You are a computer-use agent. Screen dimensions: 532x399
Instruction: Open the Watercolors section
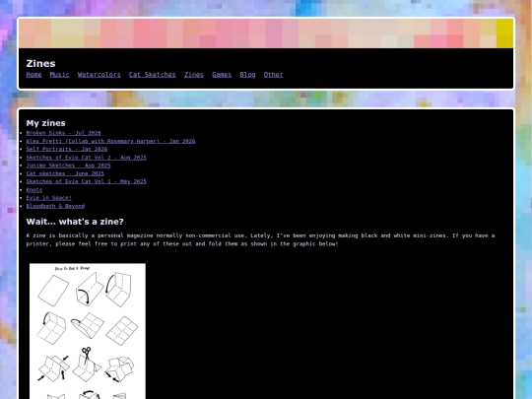pyautogui.click(x=100, y=75)
